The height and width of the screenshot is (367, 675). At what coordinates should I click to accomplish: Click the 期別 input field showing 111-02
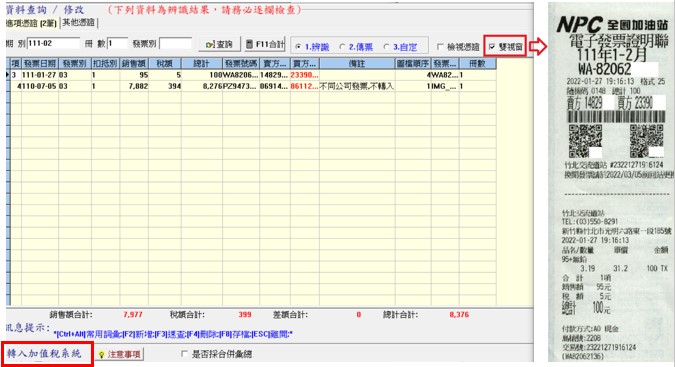point(53,43)
